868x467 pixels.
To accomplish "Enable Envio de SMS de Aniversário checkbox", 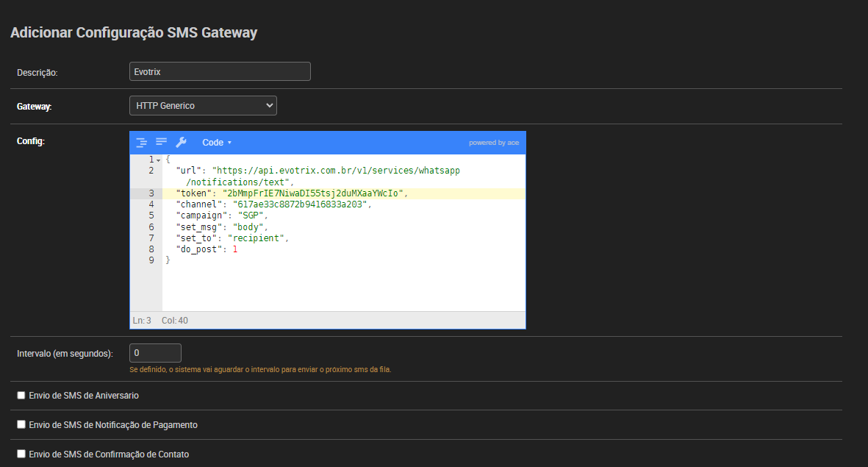I will tap(21, 396).
